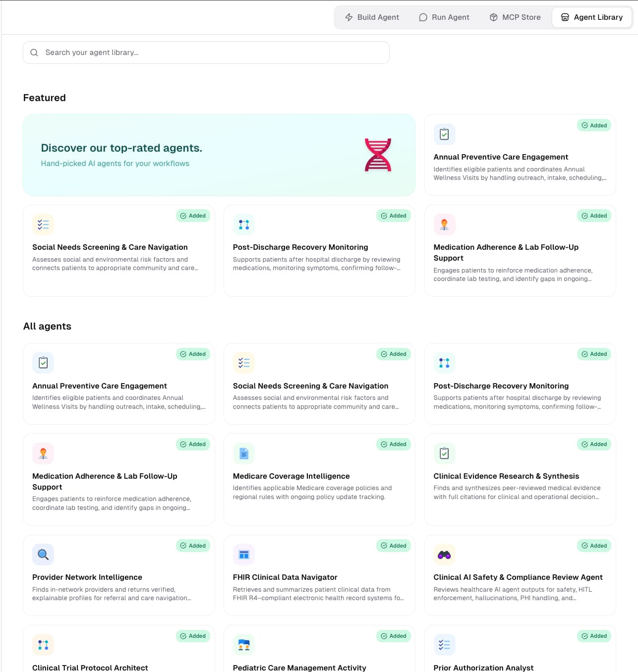The height and width of the screenshot is (672, 638).
Task: Click the Clinical Evidence Research clipboard icon
Action: click(444, 453)
